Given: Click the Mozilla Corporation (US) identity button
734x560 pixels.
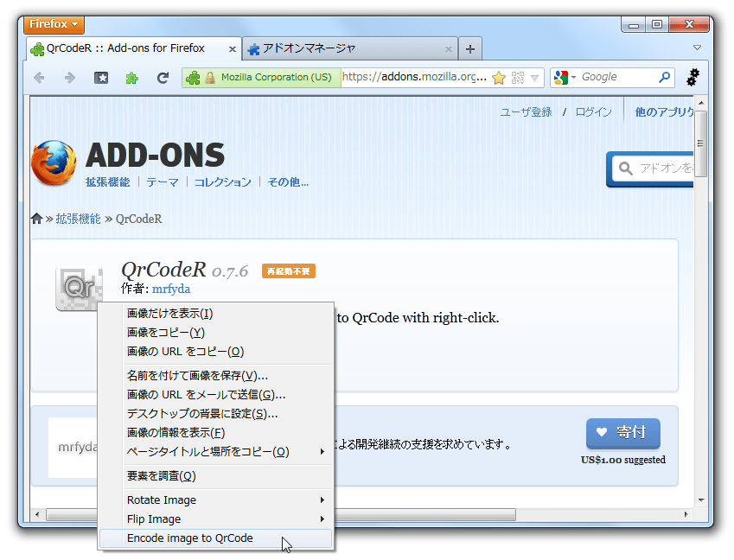Looking at the screenshot, I should pyautogui.click(x=262, y=78).
